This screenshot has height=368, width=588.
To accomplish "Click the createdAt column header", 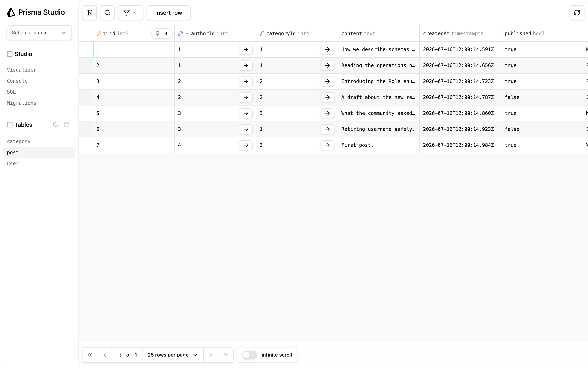I will [x=460, y=33].
